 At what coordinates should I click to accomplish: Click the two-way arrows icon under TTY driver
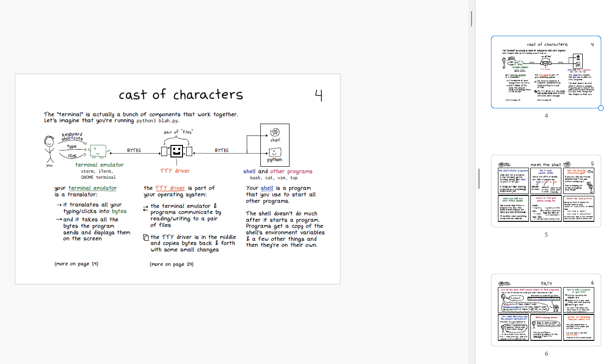point(145,208)
